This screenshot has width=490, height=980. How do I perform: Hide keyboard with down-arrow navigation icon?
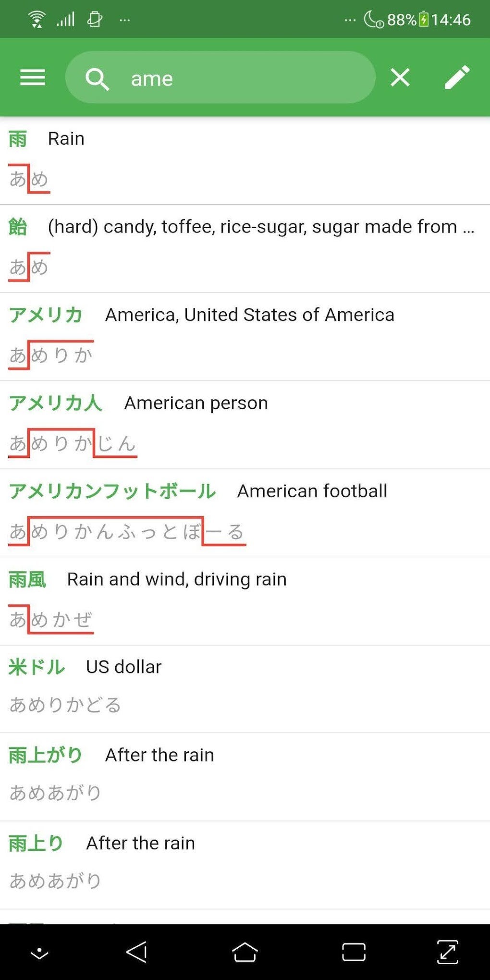click(39, 953)
